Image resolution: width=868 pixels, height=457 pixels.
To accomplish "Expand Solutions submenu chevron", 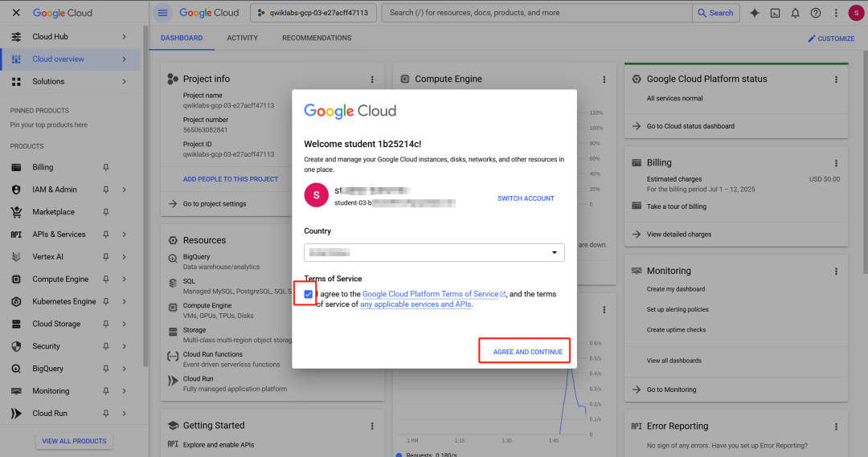I will pyautogui.click(x=124, y=81).
